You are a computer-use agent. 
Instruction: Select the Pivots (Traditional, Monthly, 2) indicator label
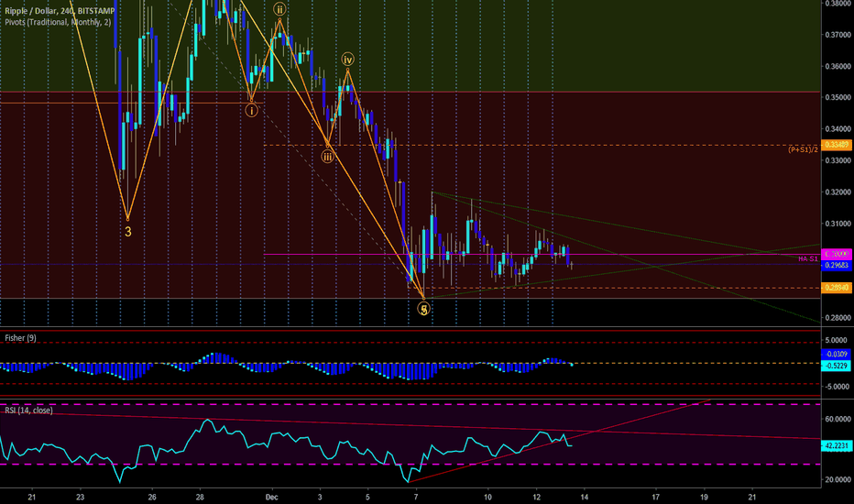[58, 22]
